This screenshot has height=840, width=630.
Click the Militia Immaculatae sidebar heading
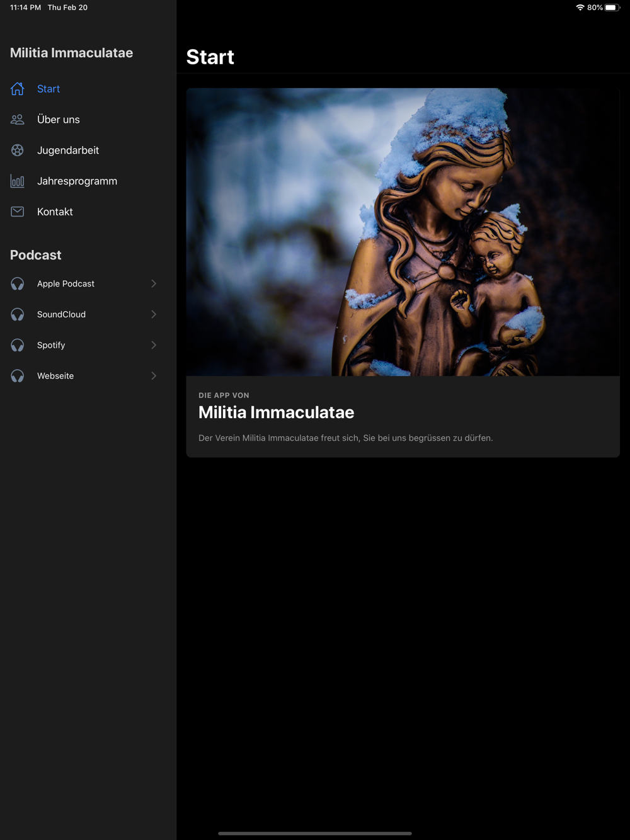click(x=71, y=53)
